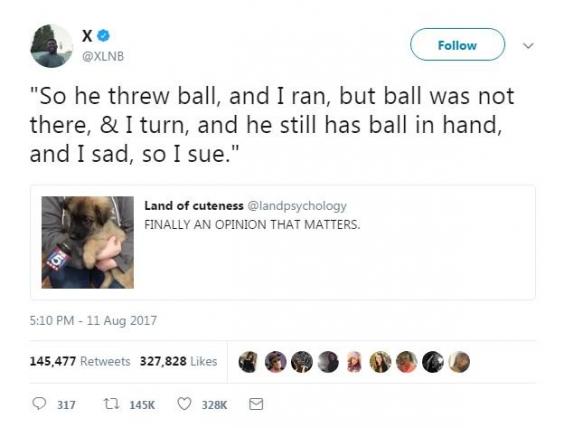Click the first liker's avatar

coord(249,361)
